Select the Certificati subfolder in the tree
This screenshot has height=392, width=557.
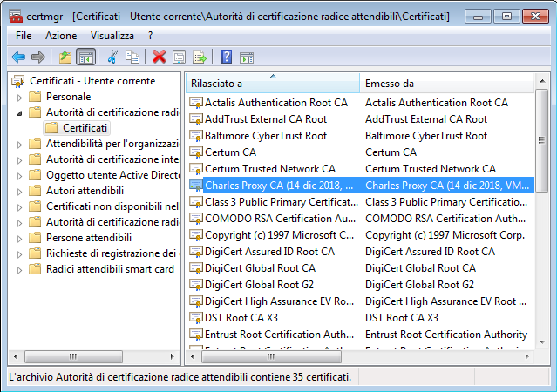coord(77,128)
